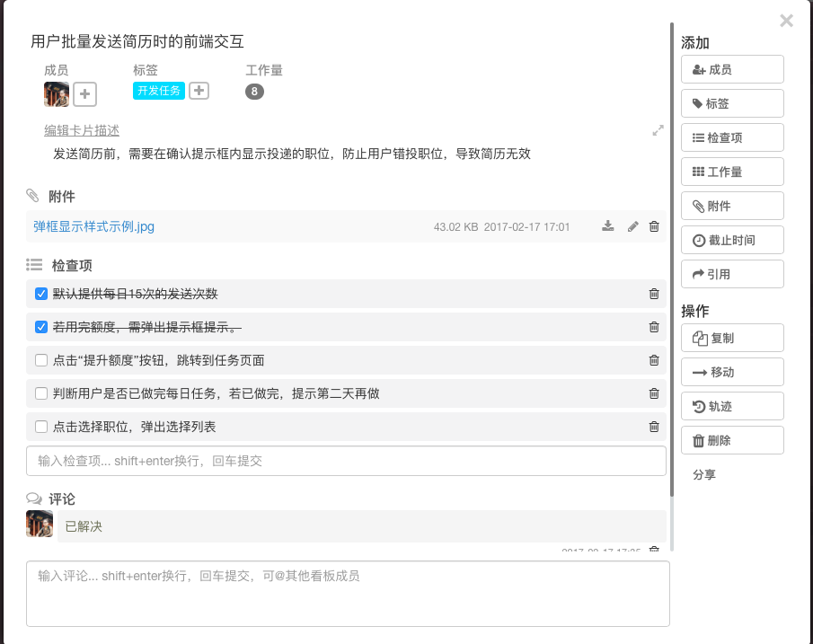Click the 附件 add button in sidebar
813x644 pixels.
point(732,206)
